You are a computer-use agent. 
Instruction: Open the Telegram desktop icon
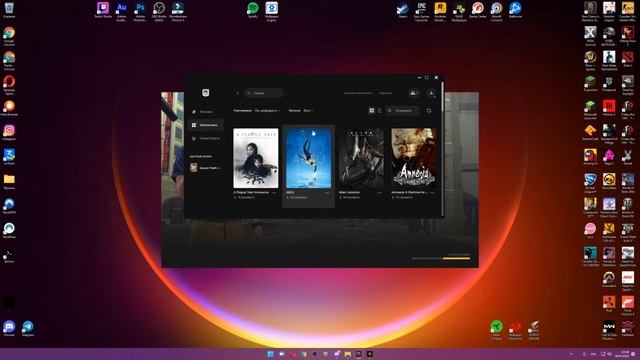pos(28,329)
